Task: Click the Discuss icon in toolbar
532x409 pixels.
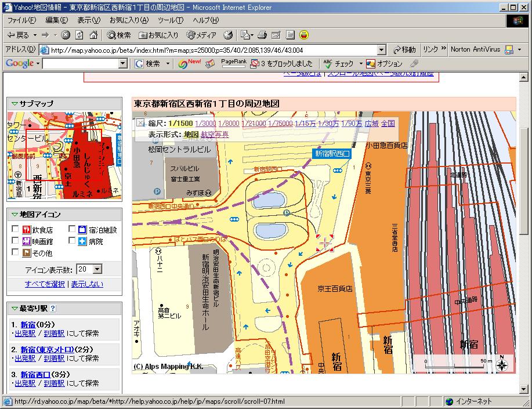Action: 289,35
